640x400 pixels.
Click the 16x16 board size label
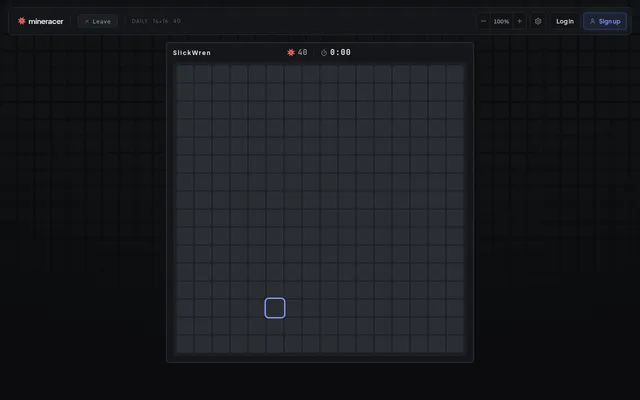(x=160, y=21)
